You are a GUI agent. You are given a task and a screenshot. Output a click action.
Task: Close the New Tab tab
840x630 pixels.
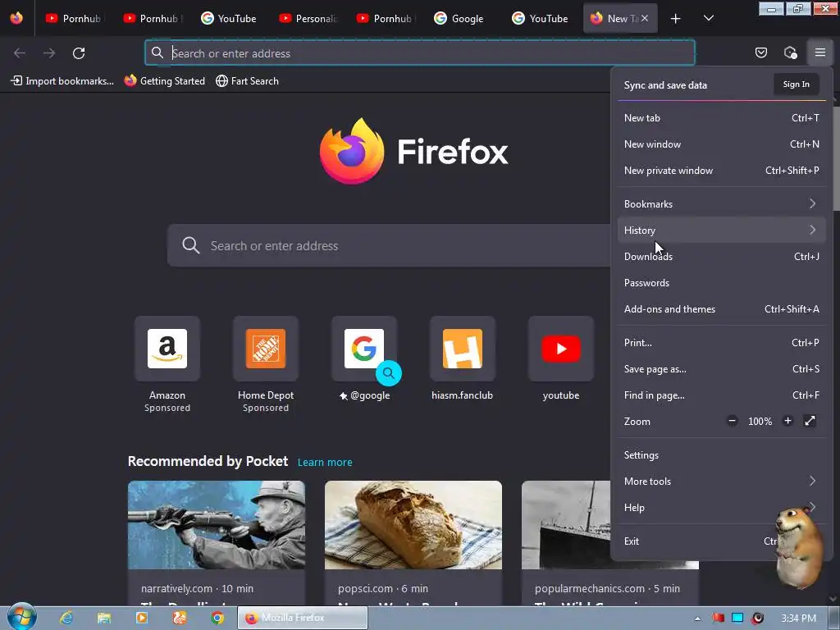coord(645,18)
